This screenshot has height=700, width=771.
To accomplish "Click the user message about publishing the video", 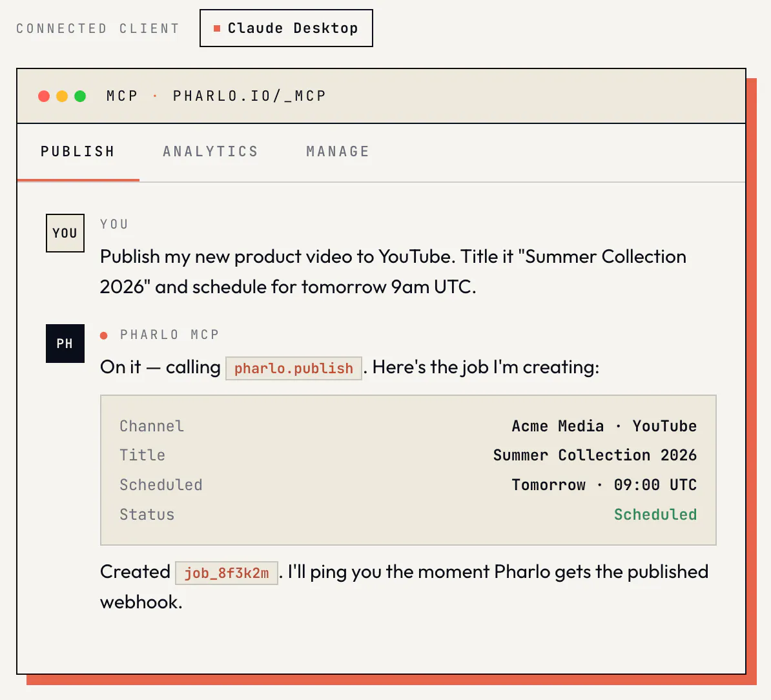I will point(393,272).
